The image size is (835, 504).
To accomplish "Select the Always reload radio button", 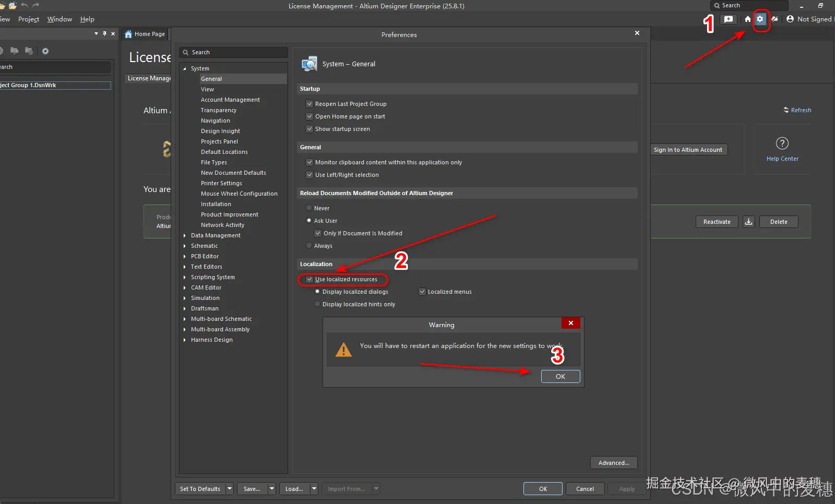I will coord(309,246).
